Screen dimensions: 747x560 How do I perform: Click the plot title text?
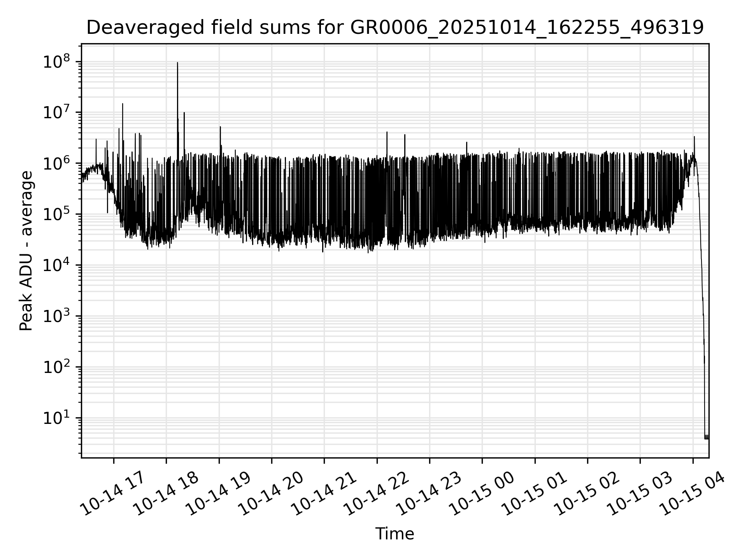pyautogui.click(x=395, y=28)
